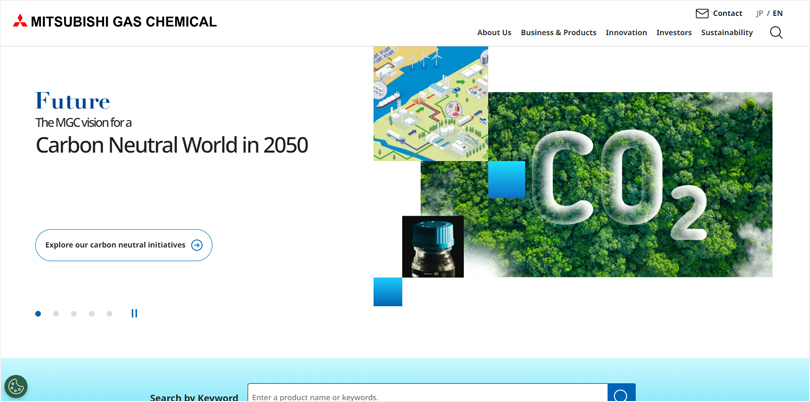Pause the hero slideshow
The image size is (810, 402).
[x=134, y=314]
